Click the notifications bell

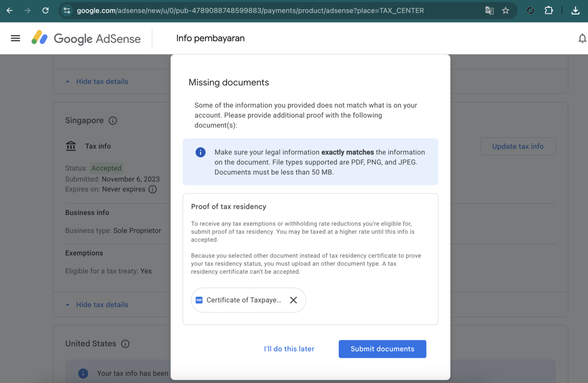point(582,38)
